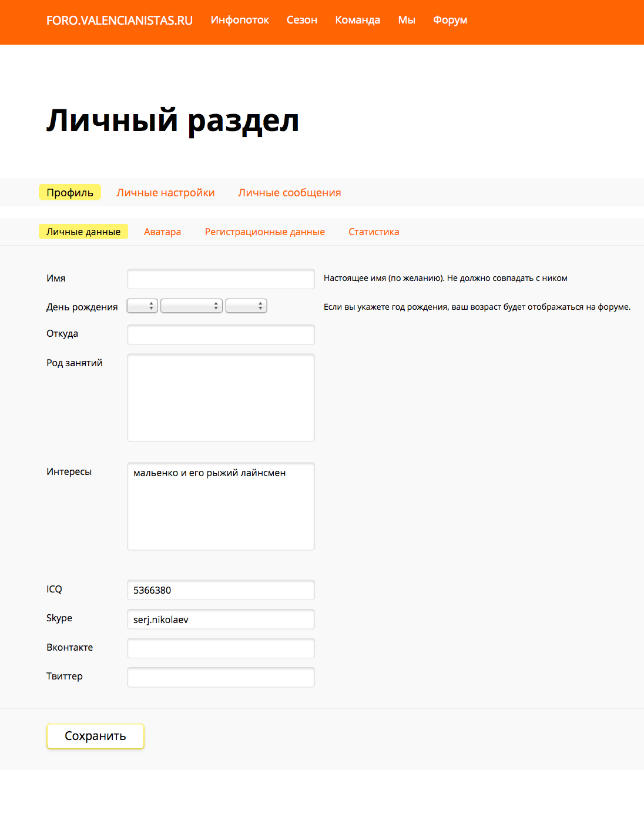The width and height of the screenshot is (644, 827).
Task: Switch to the Профиль tab
Action: pos(70,193)
